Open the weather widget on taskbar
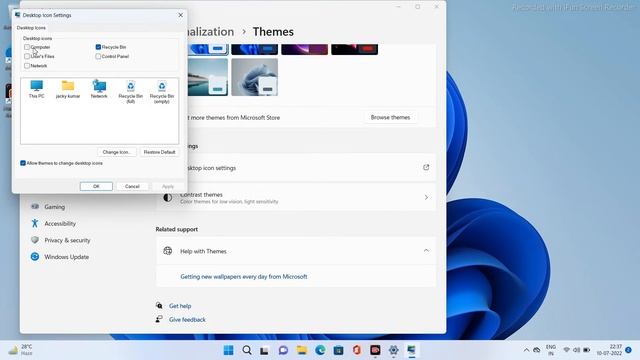 20,350
